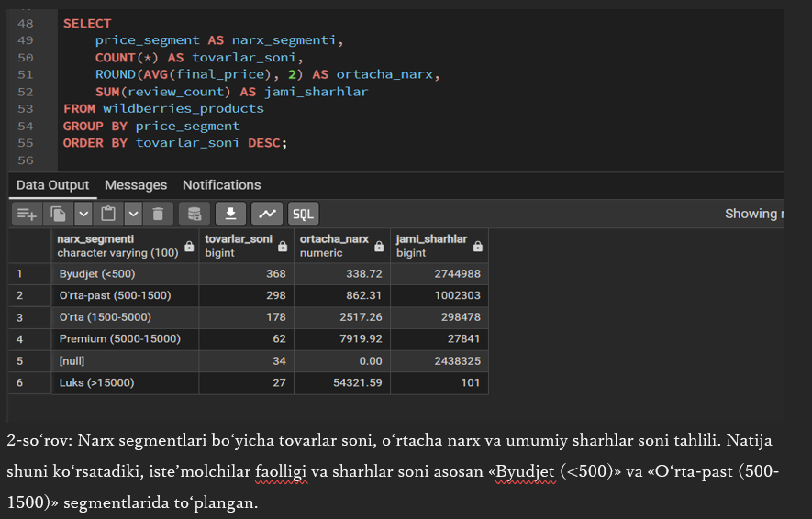The image size is (812, 519).
Task: Click the tovarlar_soni value 178
Action: click(246, 317)
